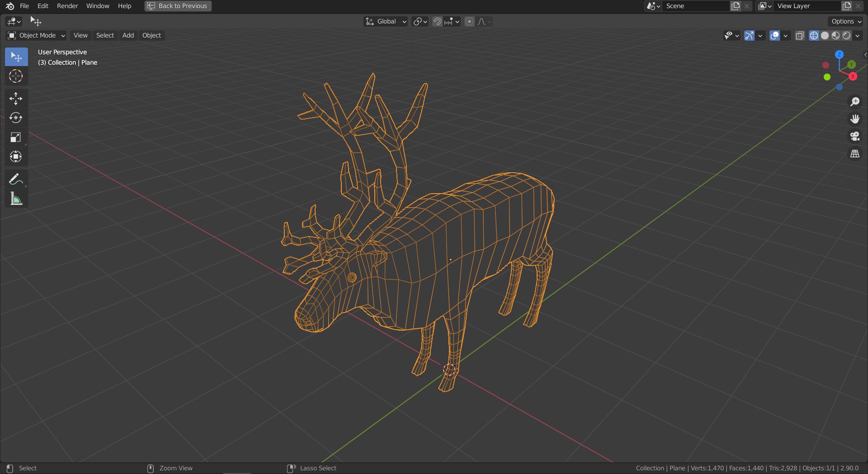This screenshot has width=868, height=474.
Task: Toggle X-Ray mode
Action: tap(800, 35)
